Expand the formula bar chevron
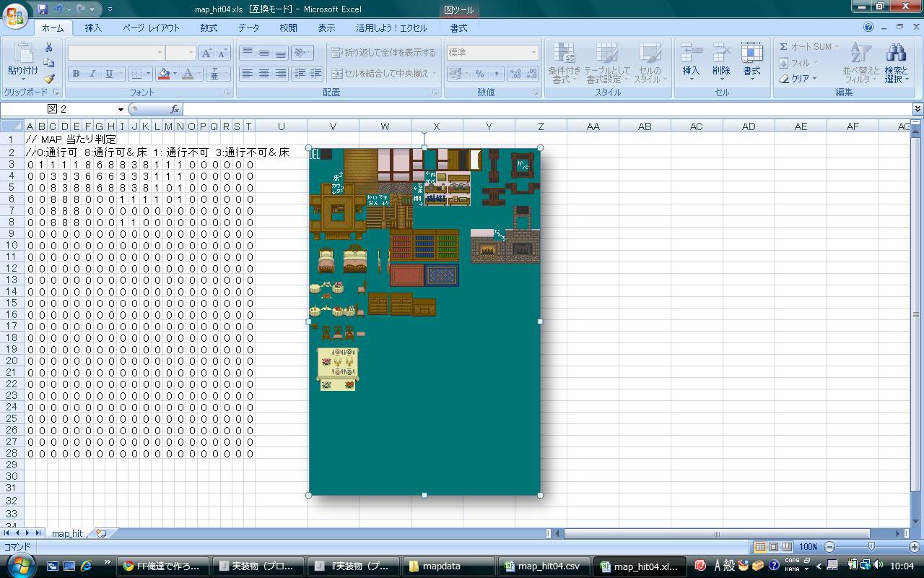 coord(918,109)
